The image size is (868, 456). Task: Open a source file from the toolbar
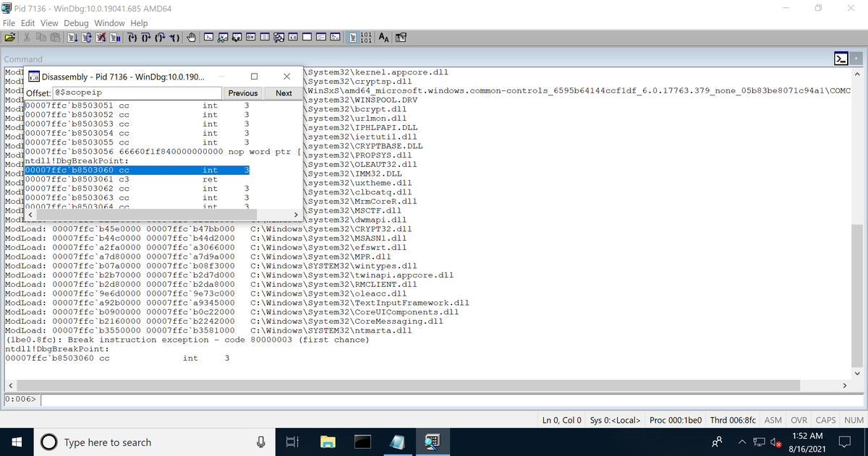point(10,37)
